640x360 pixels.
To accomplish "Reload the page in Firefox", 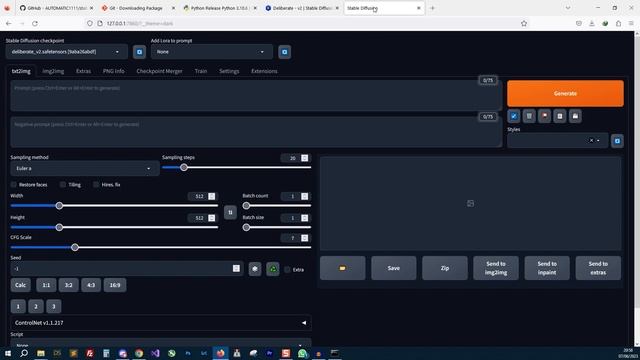I will coord(35,23).
